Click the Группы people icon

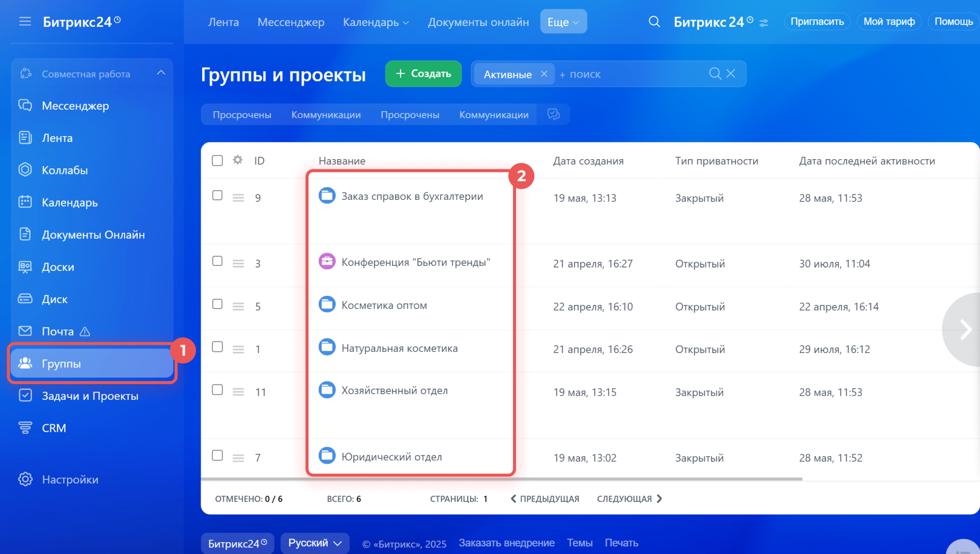(x=25, y=363)
